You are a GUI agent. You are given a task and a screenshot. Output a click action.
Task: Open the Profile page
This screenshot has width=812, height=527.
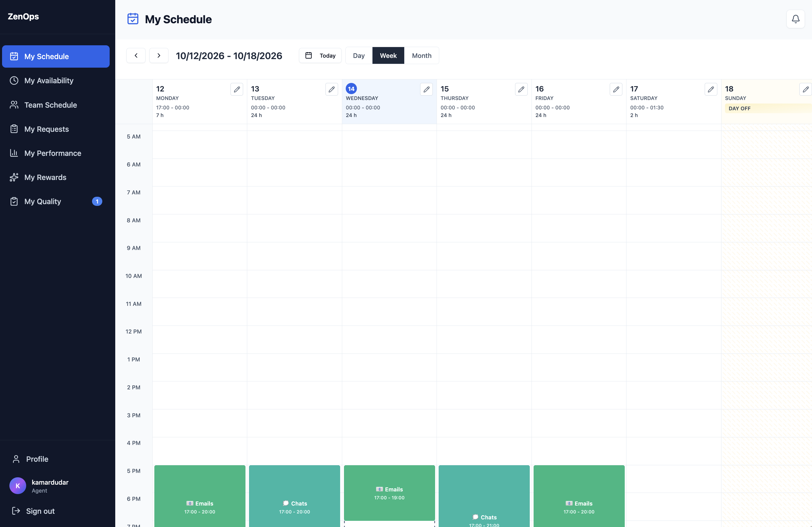(56, 459)
